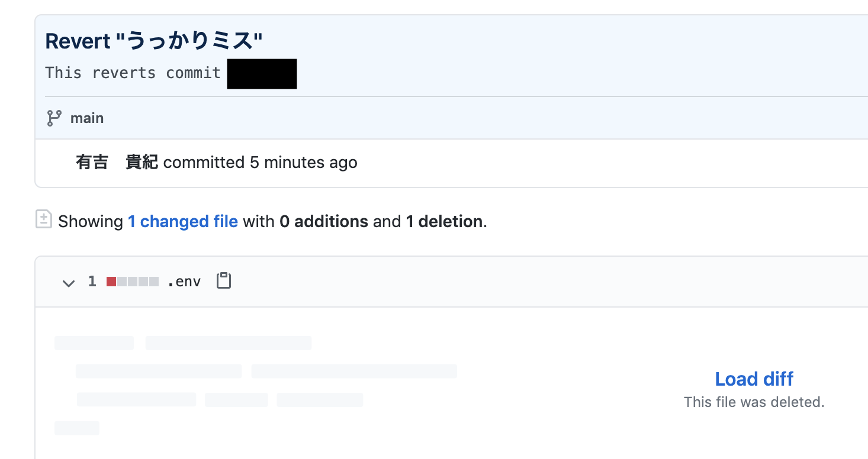Click the change count beside .env

coord(92,282)
